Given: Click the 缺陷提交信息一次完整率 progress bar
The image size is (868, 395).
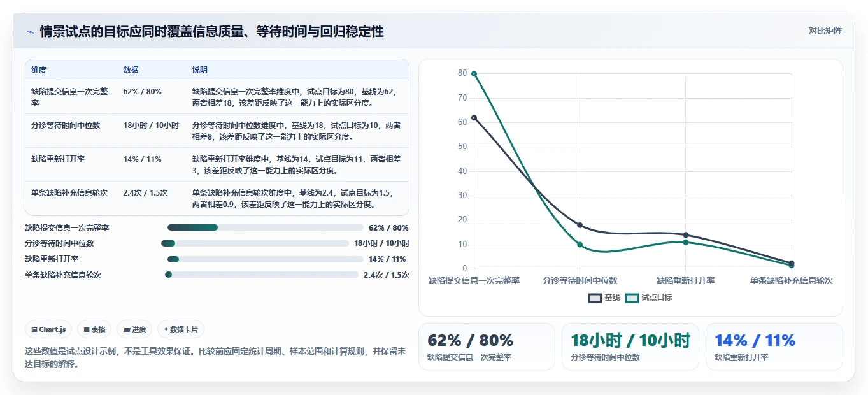Looking at the screenshot, I should [266, 227].
